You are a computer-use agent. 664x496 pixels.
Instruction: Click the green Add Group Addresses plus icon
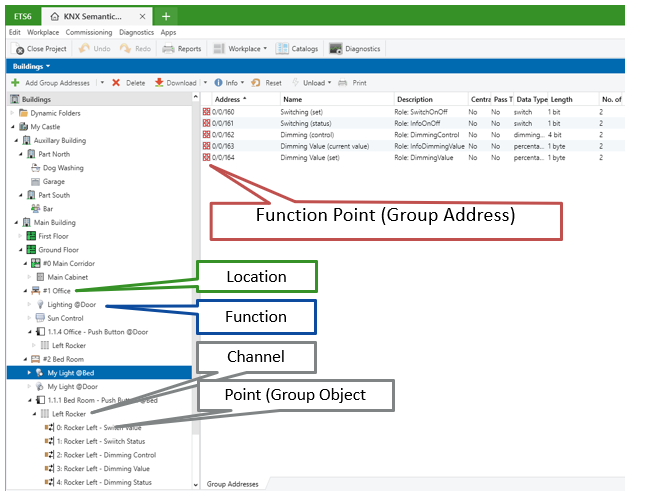coord(15,83)
